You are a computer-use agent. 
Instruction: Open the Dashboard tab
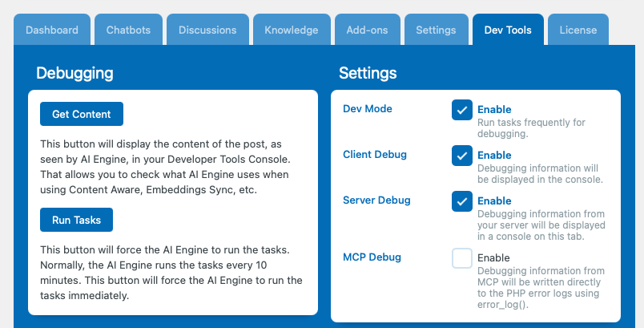point(52,30)
